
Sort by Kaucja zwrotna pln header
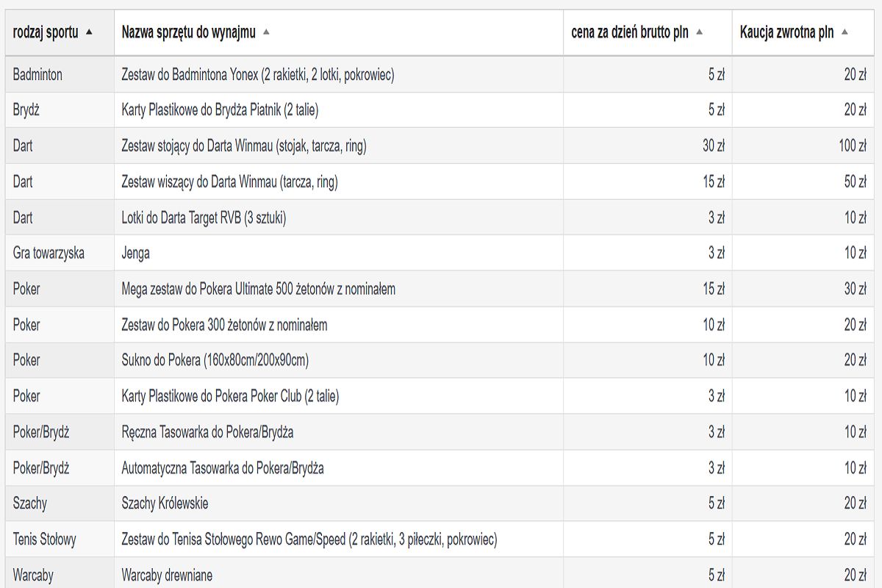pos(786,32)
